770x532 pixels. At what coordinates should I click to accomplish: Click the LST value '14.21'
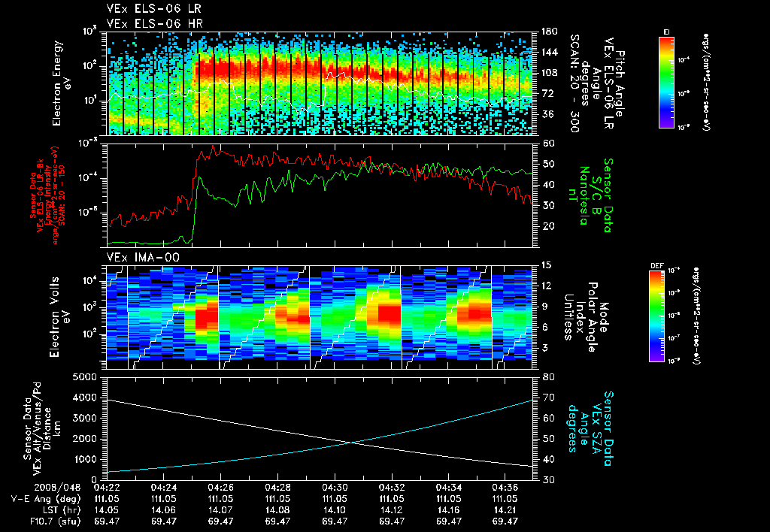coord(505,510)
